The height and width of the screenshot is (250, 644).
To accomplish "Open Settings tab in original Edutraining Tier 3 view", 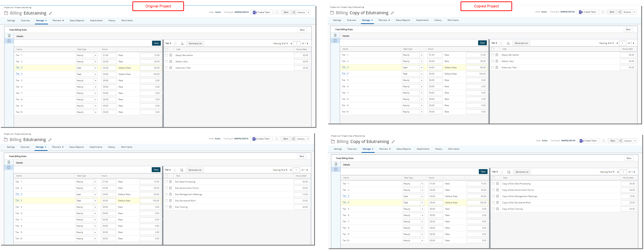I will click(x=11, y=21).
